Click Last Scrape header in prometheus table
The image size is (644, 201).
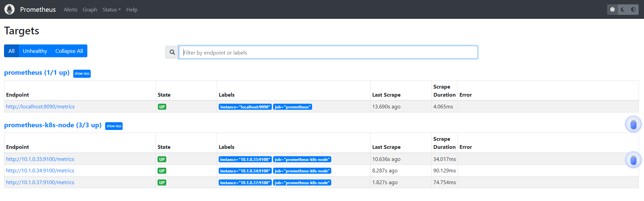386,95
